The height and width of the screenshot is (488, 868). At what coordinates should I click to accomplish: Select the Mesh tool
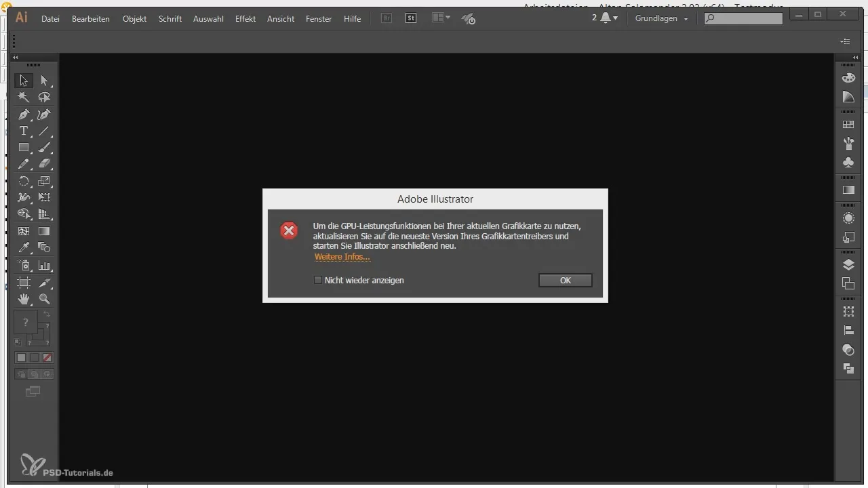pos(24,231)
